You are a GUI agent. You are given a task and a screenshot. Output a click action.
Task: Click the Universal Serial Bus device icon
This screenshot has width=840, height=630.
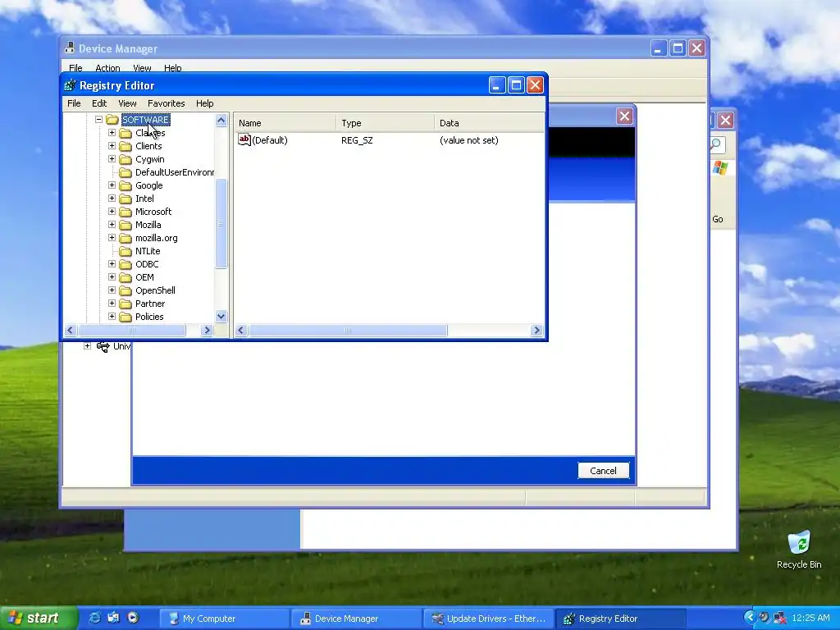tap(103, 346)
